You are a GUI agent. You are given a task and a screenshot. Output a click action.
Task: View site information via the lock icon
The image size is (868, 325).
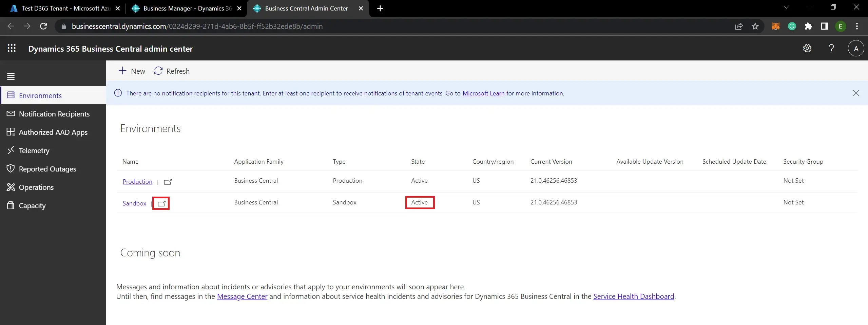[63, 26]
